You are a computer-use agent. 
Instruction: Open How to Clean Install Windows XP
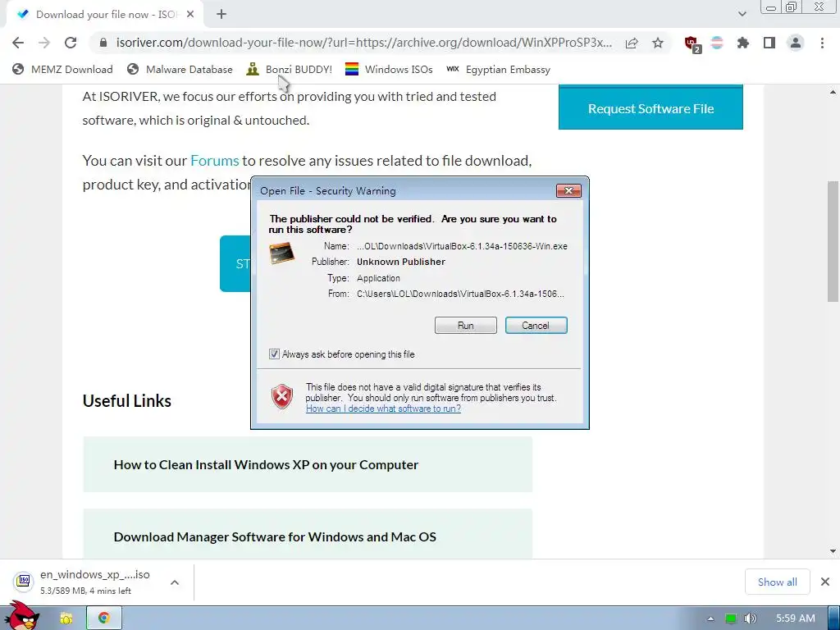pos(308,464)
